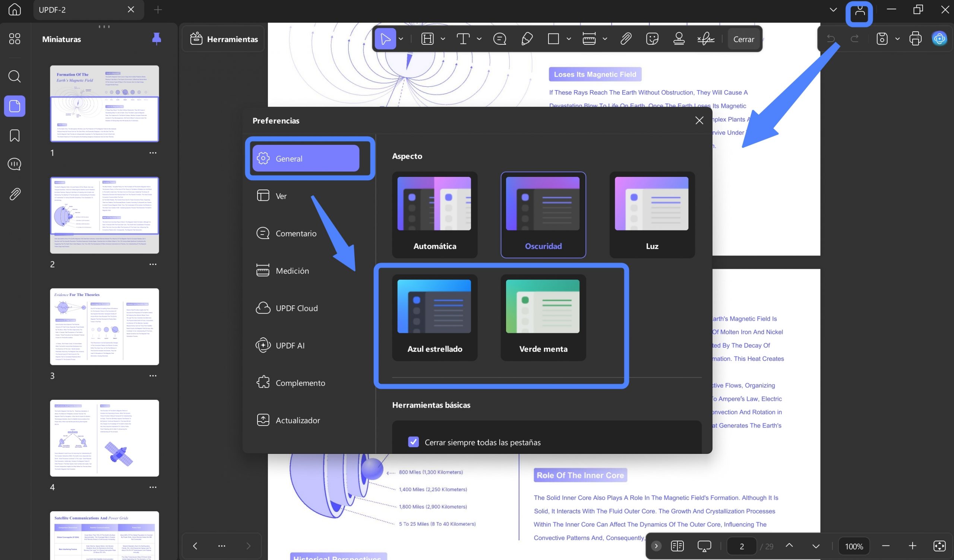Expand the measurement tool dropdown arrow
Viewport: 954px width, 560px height.
click(x=605, y=39)
